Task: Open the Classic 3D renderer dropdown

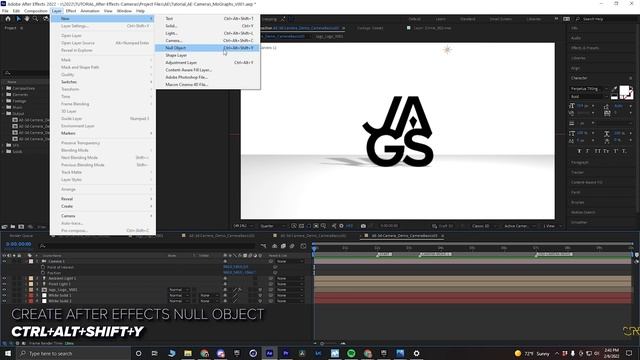Action: click(483, 226)
